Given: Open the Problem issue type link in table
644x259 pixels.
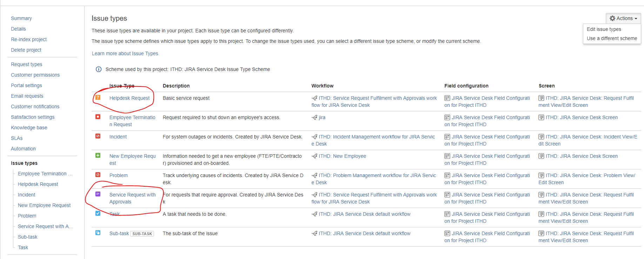Looking at the screenshot, I should [119, 175].
